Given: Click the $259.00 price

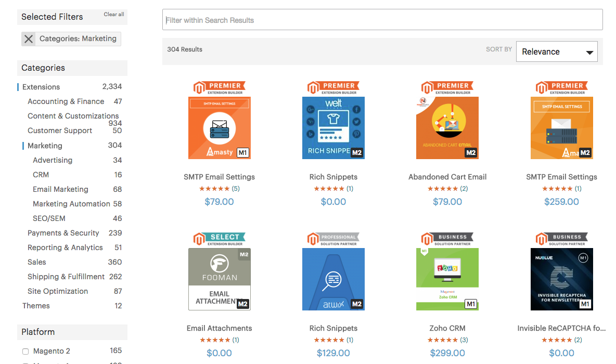Looking at the screenshot, I should (561, 202).
